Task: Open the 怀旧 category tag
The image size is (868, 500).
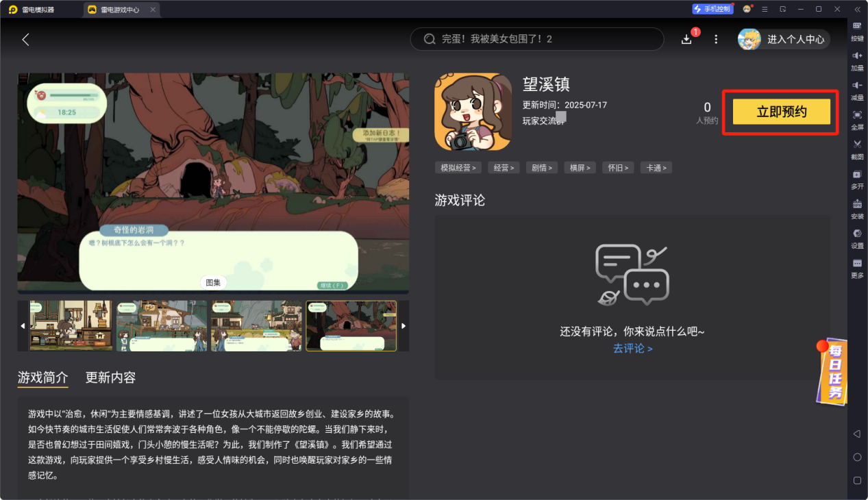Action: [618, 167]
